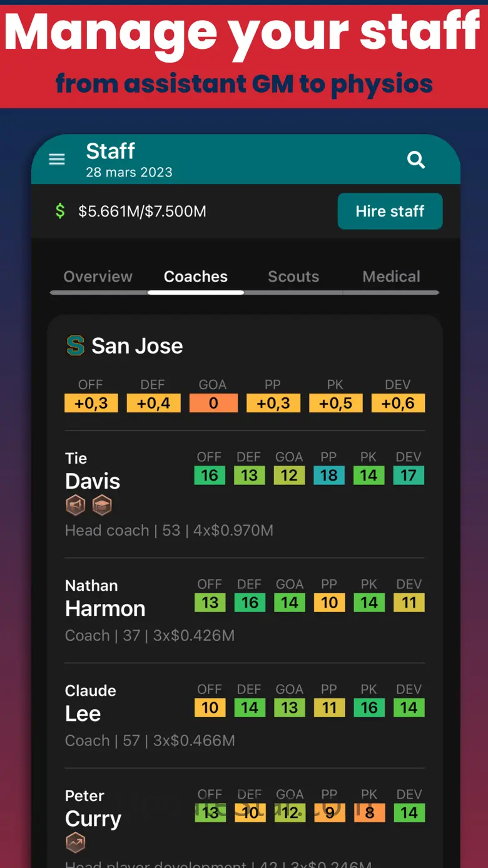
Task: Click the Hire staff button
Action: (x=390, y=211)
